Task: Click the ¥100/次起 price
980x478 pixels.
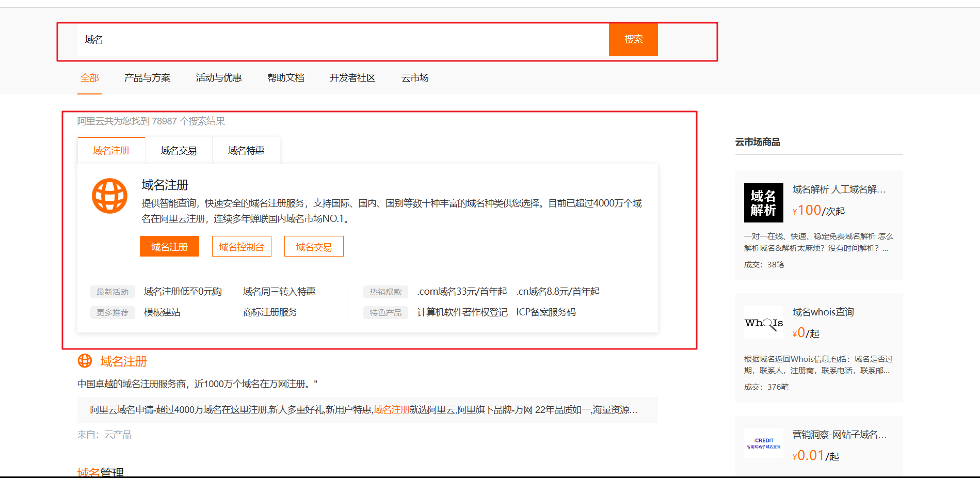Action: [x=818, y=211]
